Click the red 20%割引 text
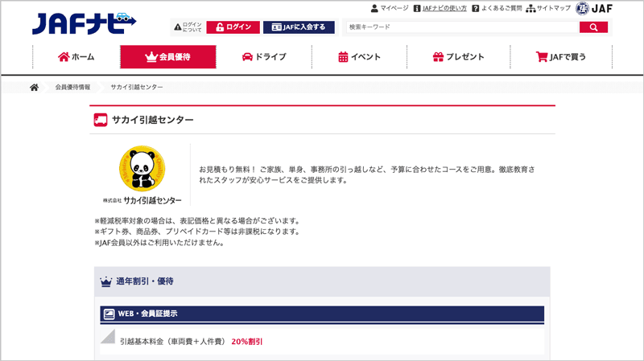 click(x=247, y=342)
